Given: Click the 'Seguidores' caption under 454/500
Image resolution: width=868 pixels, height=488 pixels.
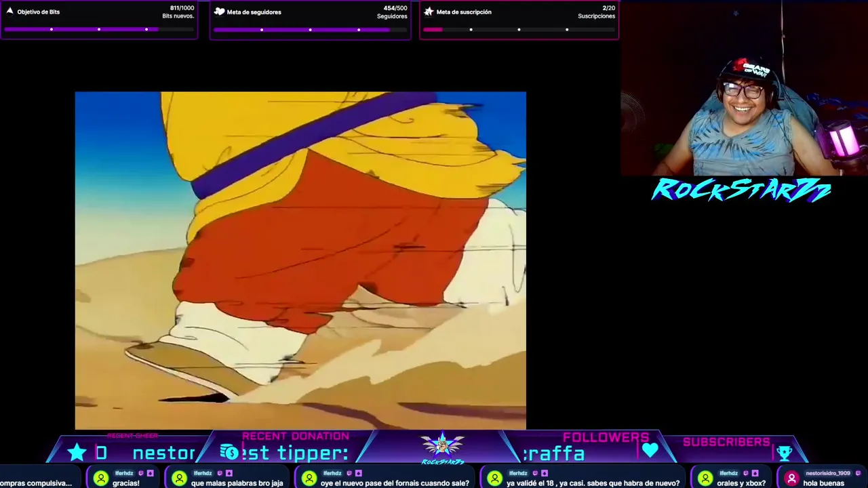Looking at the screenshot, I should (392, 16).
